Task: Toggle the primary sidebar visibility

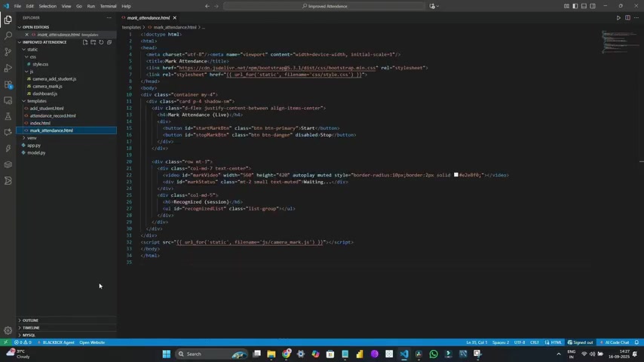Action: 574,6
